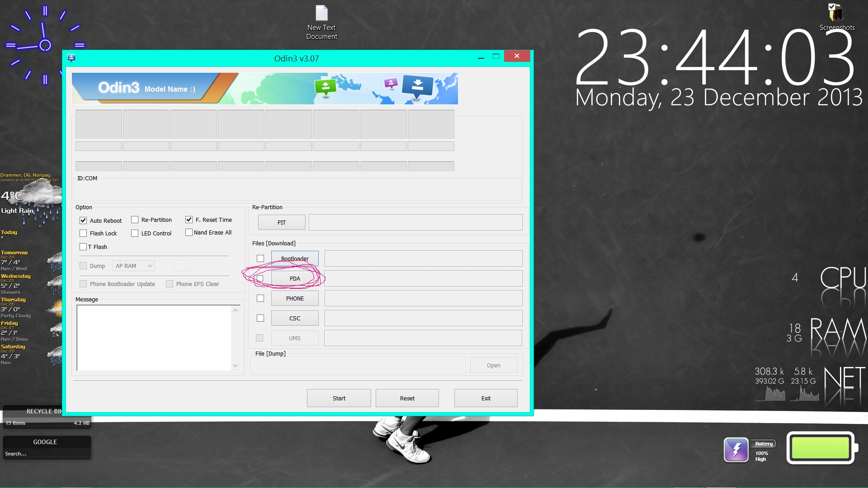Click the PIT button
The height and width of the screenshot is (488, 868).
pos(282,222)
